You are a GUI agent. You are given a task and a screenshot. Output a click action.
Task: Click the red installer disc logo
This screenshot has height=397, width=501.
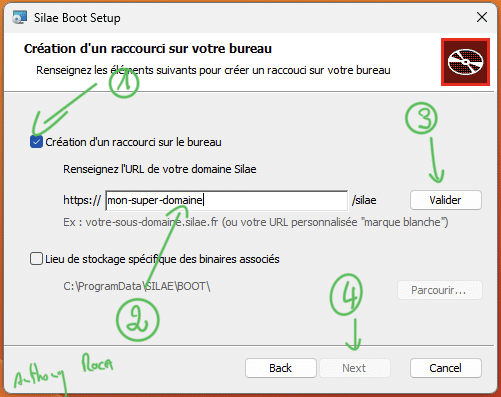tap(465, 62)
